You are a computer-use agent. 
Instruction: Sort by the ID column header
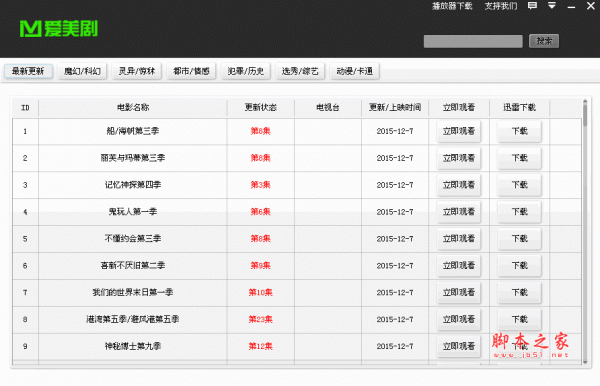click(x=25, y=108)
